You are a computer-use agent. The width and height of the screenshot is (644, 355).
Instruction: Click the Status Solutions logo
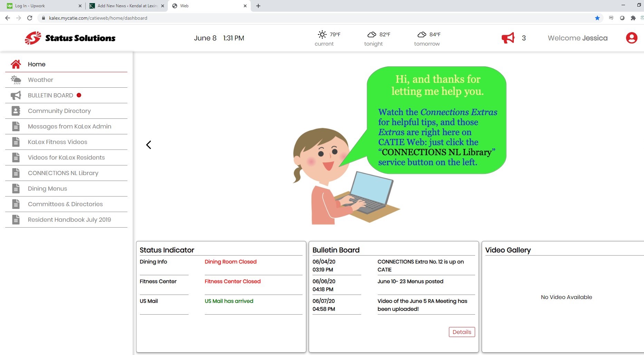pos(70,38)
